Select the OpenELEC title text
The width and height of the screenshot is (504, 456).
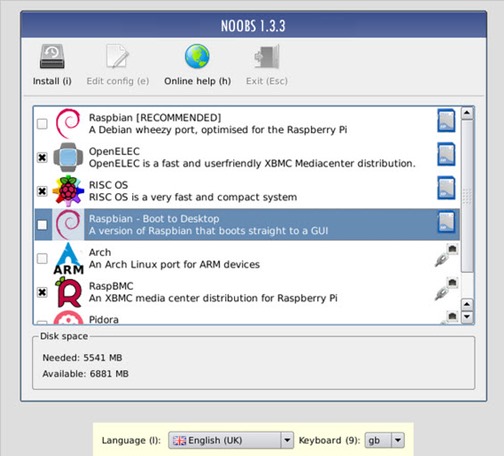point(114,151)
